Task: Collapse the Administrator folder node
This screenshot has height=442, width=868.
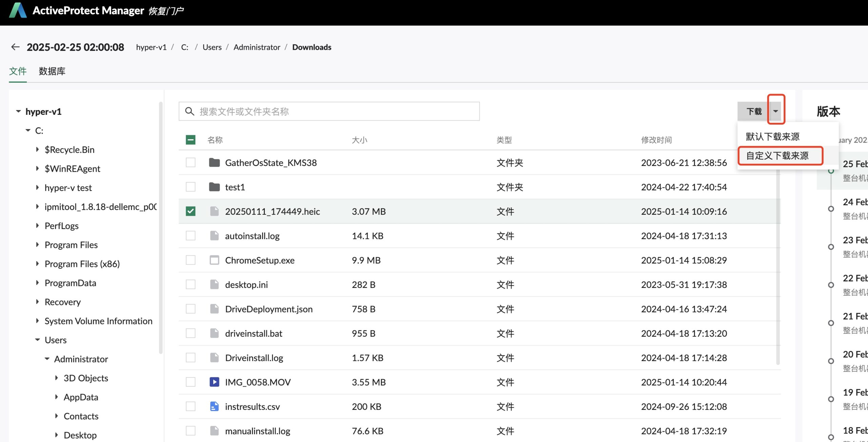Action: point(47,359)
